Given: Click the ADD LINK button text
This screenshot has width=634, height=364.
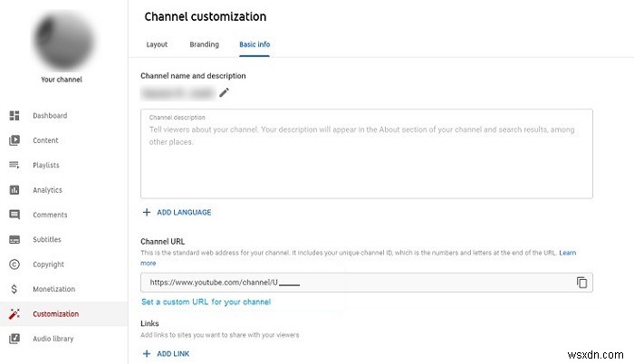Looking at the screenshot, I should coord(173,354).
